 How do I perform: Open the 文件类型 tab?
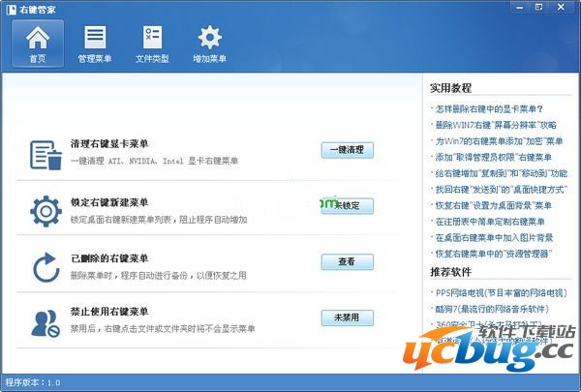152,44
